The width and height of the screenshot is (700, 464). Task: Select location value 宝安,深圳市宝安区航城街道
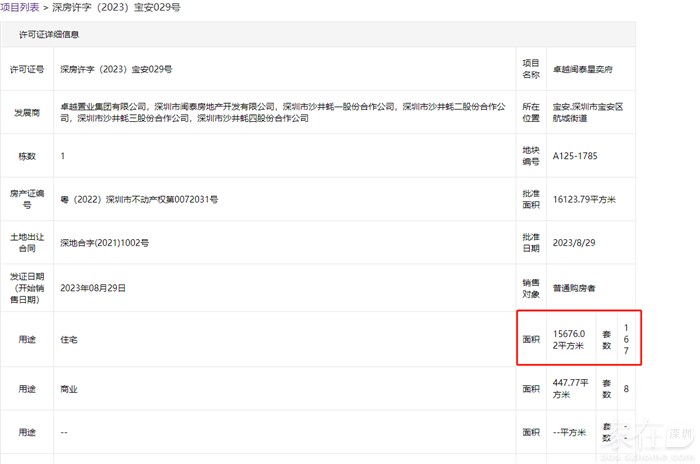coord(588,111)
